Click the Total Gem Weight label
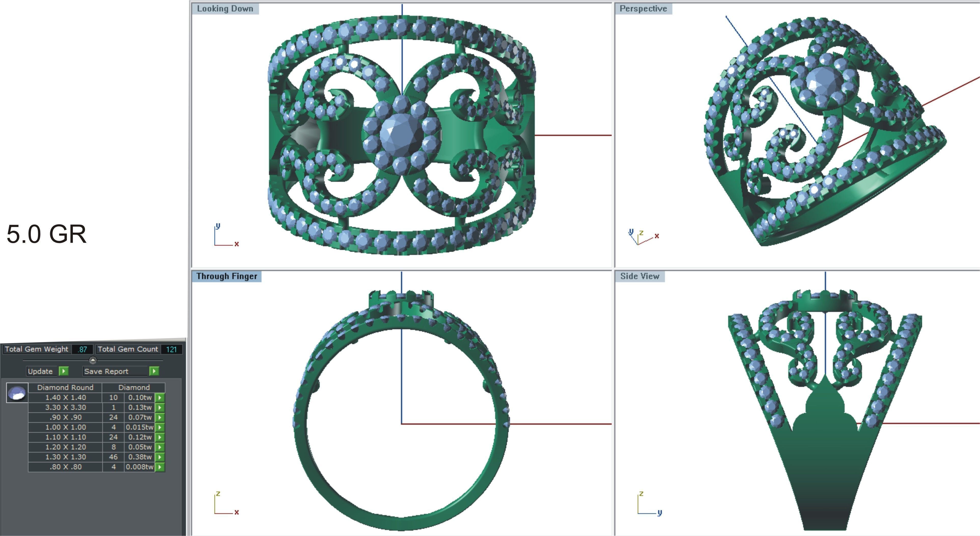 tap(36, 349)
